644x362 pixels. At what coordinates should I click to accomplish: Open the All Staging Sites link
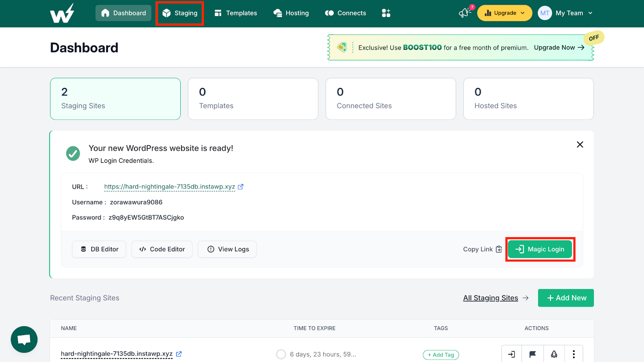point(491,298)
